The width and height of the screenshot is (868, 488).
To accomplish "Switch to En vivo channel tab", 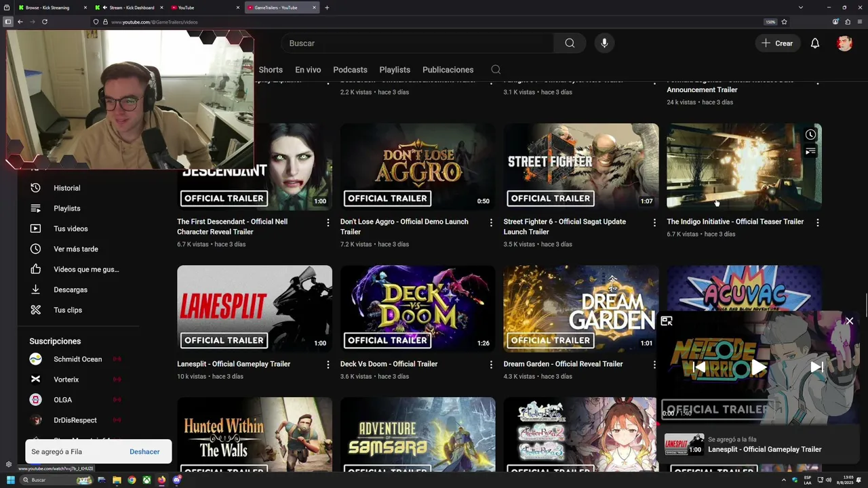I will pos(308,70).
